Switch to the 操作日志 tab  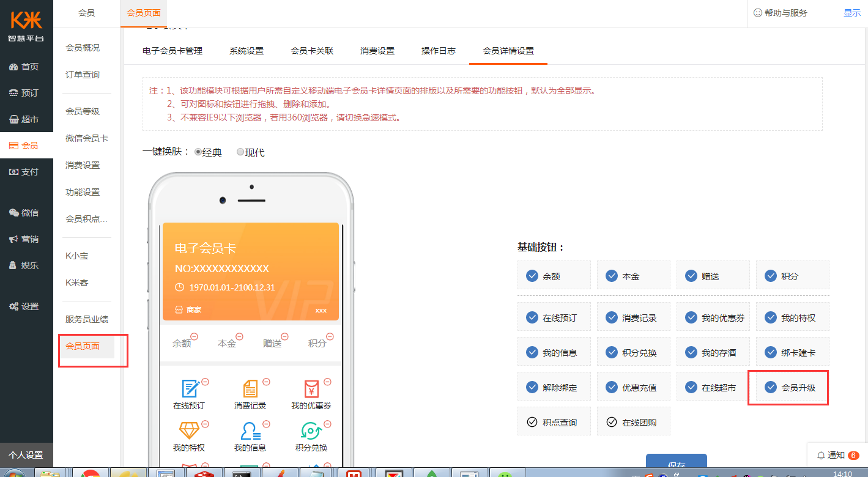pyautogui.click(x=439, y=51)
